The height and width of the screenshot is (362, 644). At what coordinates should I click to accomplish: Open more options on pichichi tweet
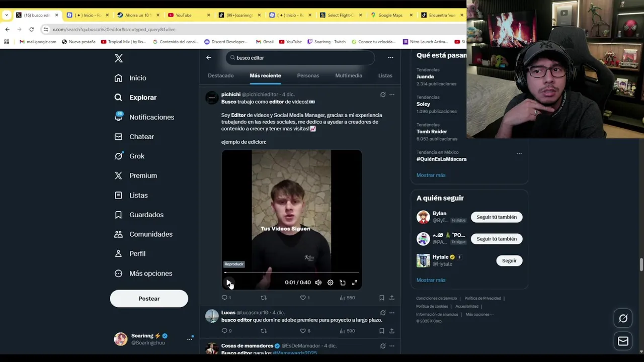pyautogui.click(x=392, y=95)
